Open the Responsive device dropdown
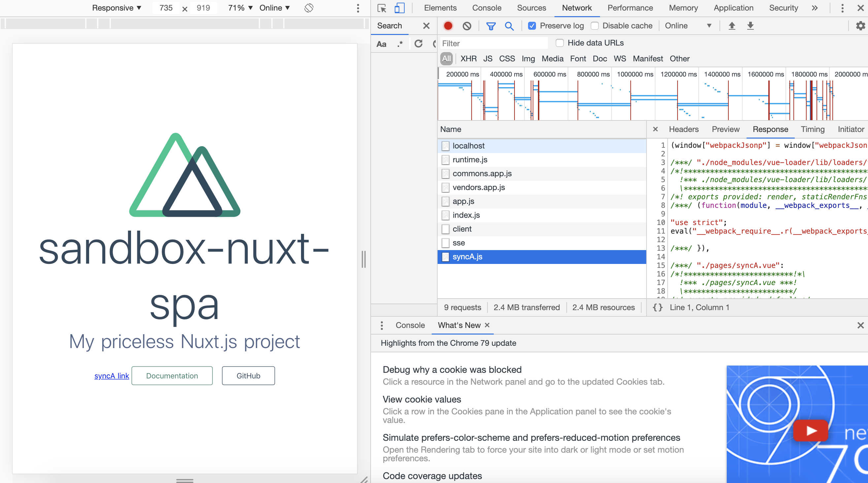 116,8
